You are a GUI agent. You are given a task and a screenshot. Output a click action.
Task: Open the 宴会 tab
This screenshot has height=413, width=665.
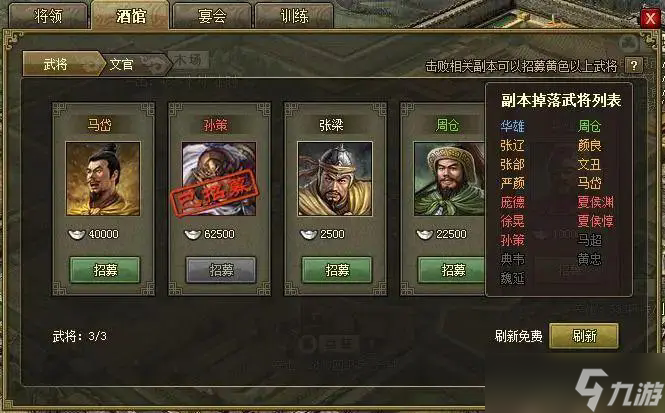[212, 16]
